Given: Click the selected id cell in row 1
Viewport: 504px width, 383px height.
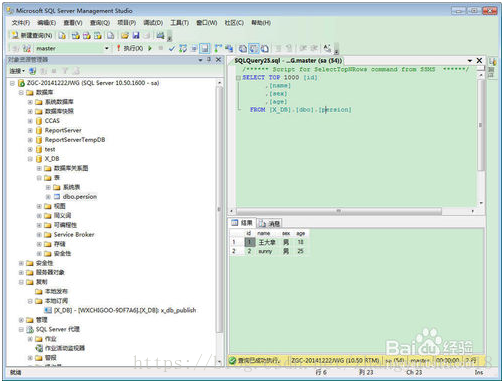Looking at the screenshot, I should click(249, 242).
